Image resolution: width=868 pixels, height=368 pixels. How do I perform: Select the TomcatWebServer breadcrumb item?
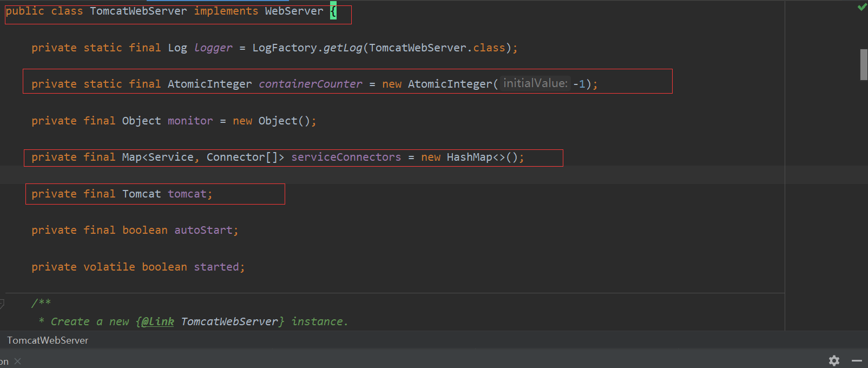48,340
